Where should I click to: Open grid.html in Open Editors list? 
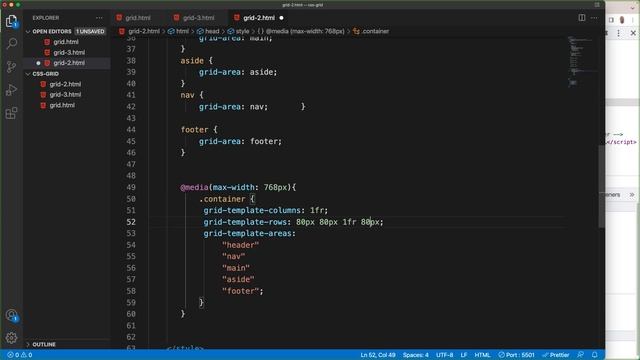tap(66, 42)
